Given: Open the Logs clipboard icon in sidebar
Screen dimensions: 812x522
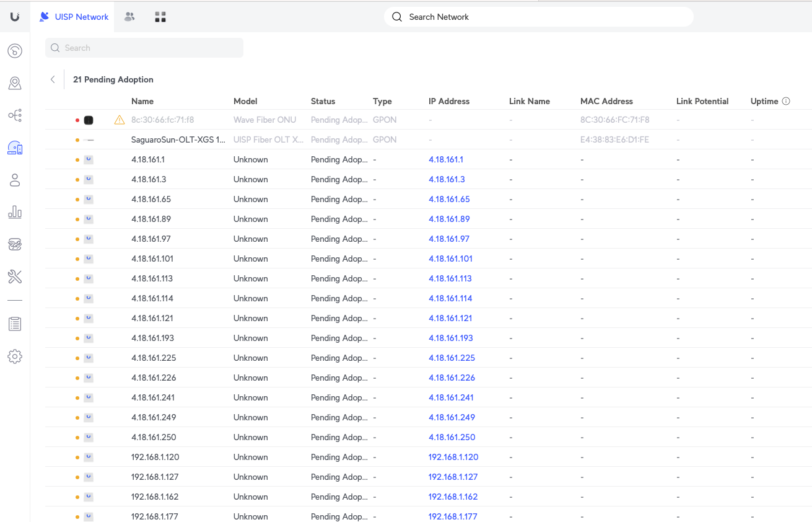Looking at the screenshot, I should [15, 324].
